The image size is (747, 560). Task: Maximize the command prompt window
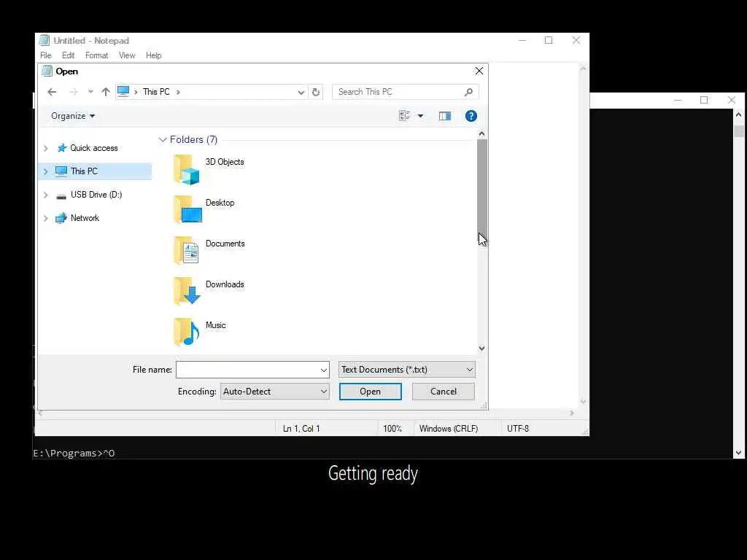[704, 100]
